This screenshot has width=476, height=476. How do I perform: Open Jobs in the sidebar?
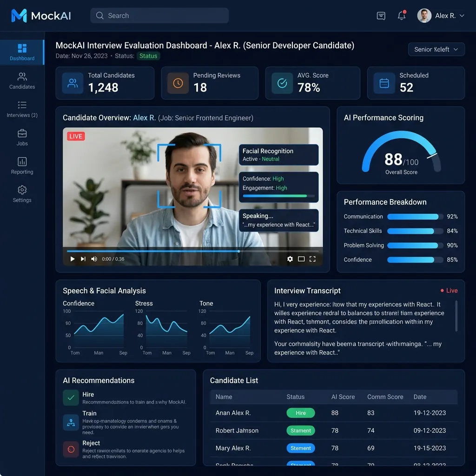tap(22, 138)
